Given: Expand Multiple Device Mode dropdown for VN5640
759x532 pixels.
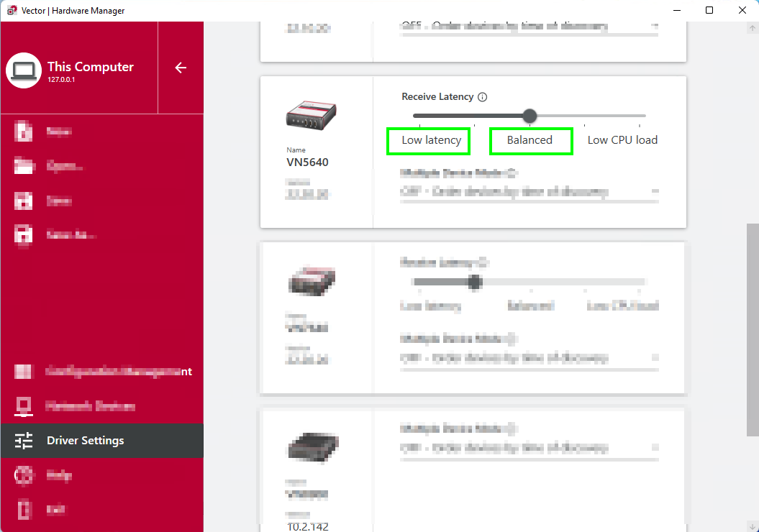Looking at the screenshot, I should tap(654, 192).
